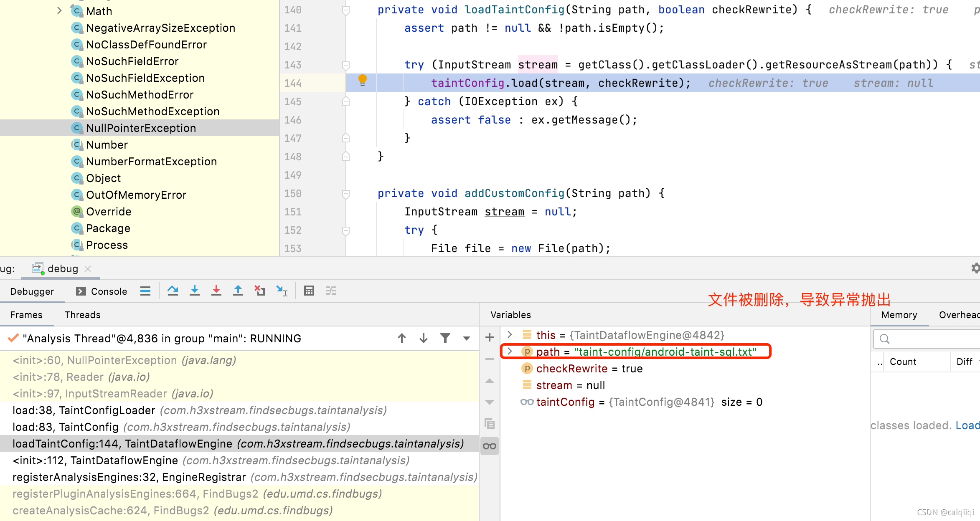Click the Diff column header
The height and width of the screenshot is (521, 980).
pyautogui.click(x=964, y=362)
